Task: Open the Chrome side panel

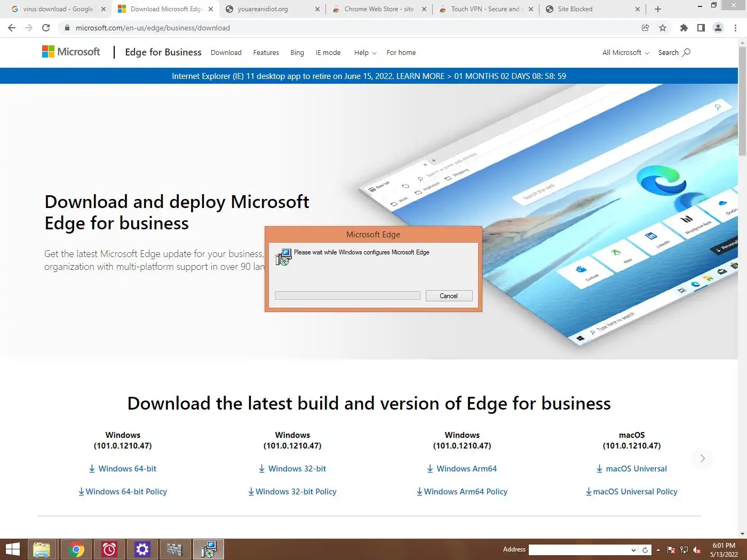Action: click(701, 28)
